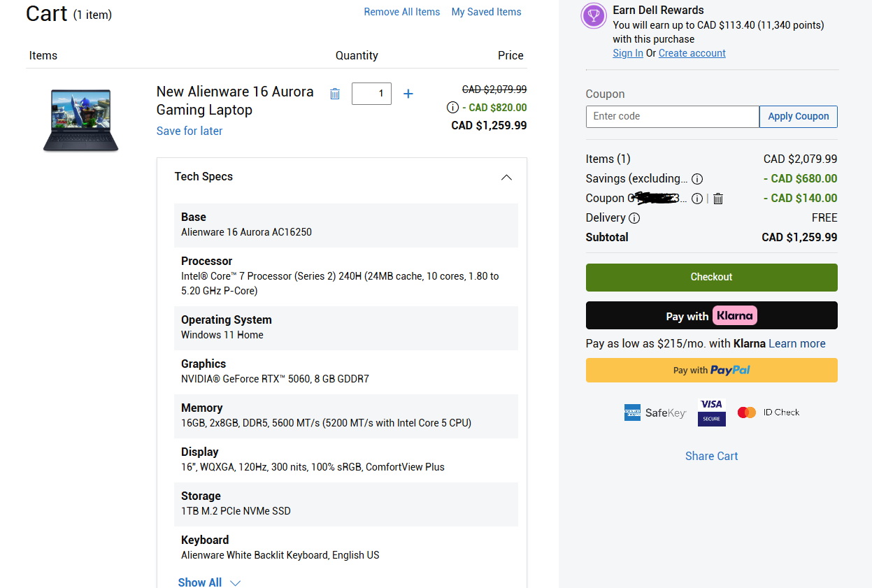Select the struck-through CAD $2,079.99 item price

click(x=494, y=89)
